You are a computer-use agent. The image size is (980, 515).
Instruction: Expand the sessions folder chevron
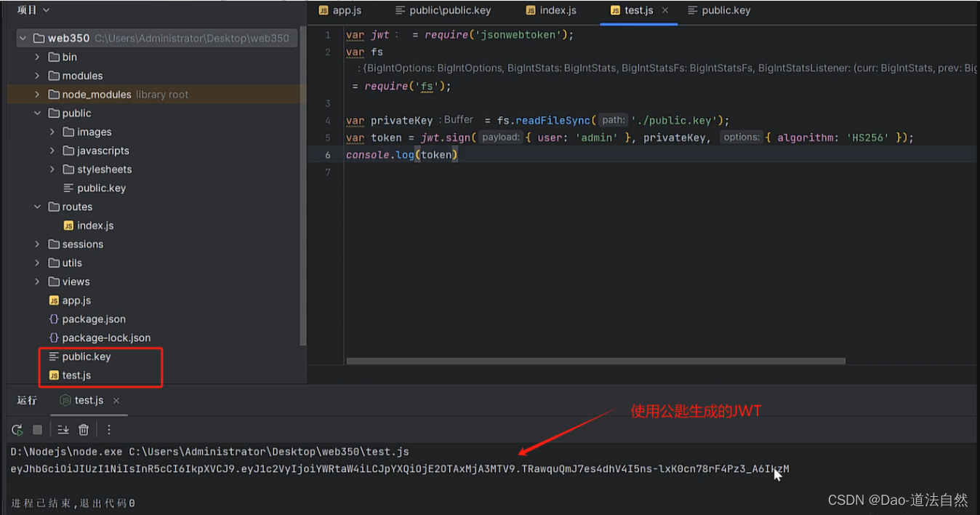(37, 244)
